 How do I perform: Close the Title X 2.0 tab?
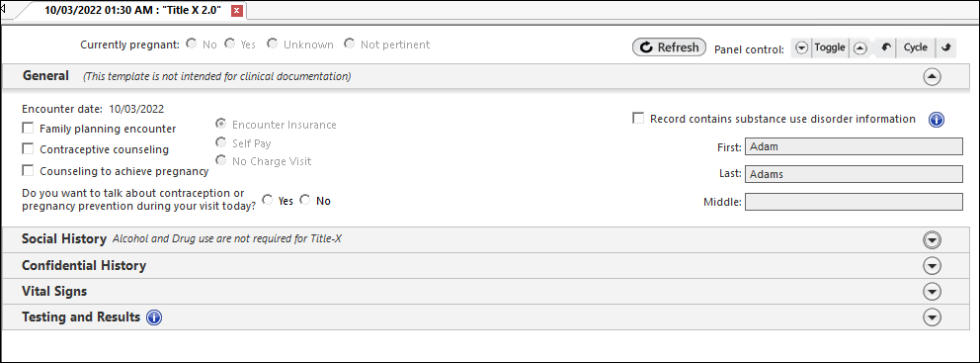click(x=237, y=11)
